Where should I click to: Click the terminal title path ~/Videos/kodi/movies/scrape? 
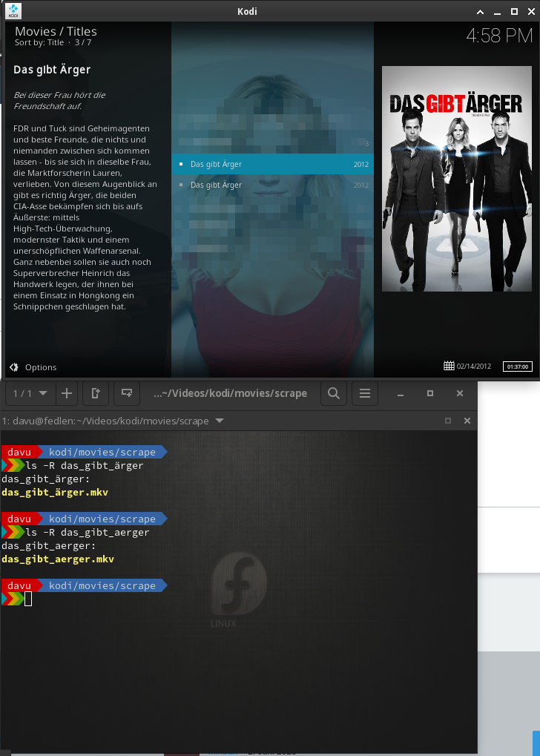(x=230, y=393)
